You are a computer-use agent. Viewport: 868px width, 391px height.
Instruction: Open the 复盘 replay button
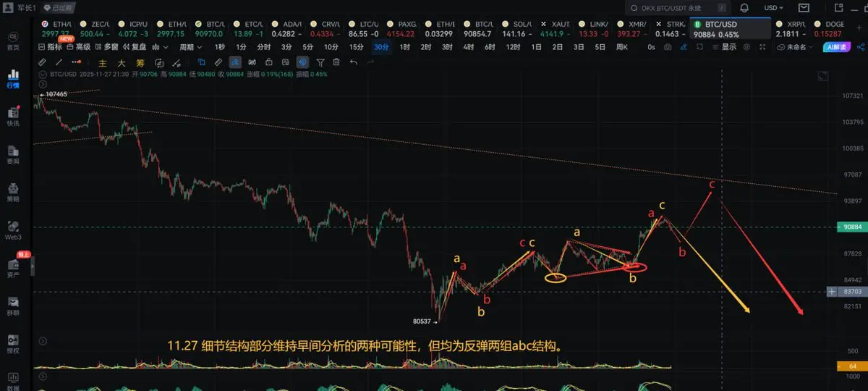[x=134, y=46]
